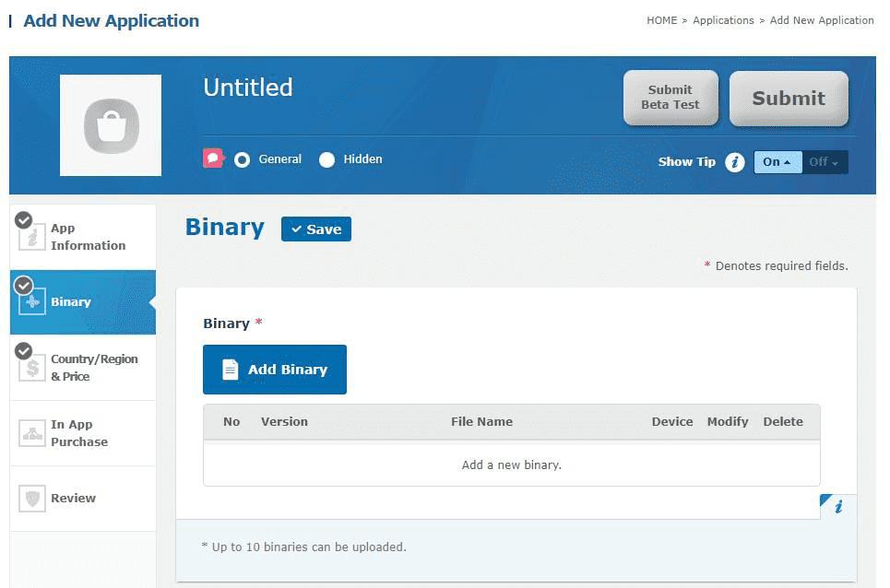This screenshot has height=588, width=890.
Task: Click the Submit Beta Test button
Action: point(670,98)
